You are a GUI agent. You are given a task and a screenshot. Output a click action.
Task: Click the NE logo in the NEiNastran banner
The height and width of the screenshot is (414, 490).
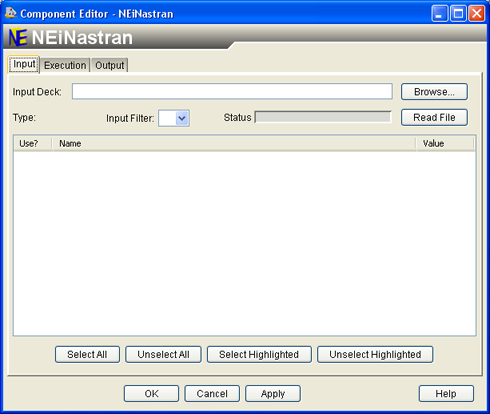click(18, 37)
